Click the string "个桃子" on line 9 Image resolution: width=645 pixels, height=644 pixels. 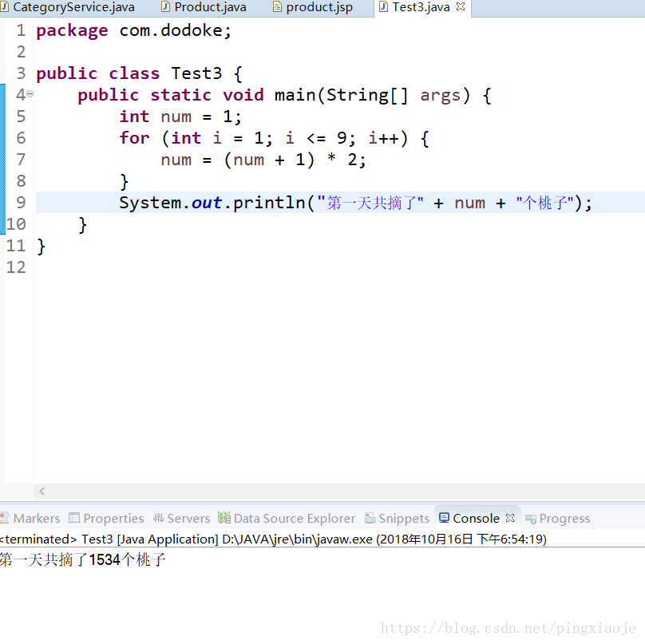coord(544,203)
